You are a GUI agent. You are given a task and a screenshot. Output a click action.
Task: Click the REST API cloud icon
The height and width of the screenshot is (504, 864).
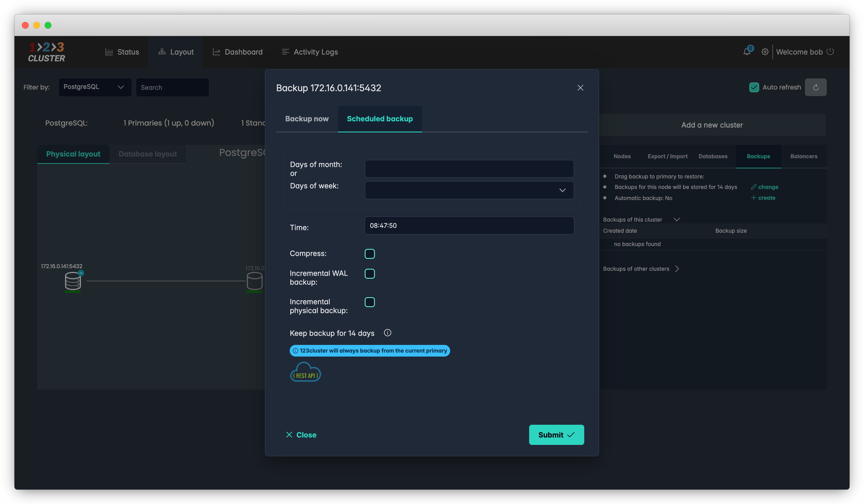pos(305,372)
